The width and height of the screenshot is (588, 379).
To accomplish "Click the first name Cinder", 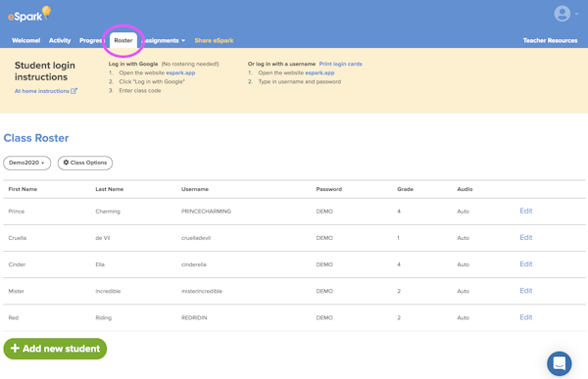I will 17,264.
